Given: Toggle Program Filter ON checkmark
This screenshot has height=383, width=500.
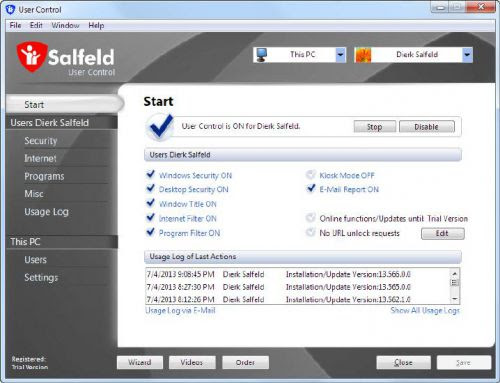Looking at the screenshot, I should (151, 232).
